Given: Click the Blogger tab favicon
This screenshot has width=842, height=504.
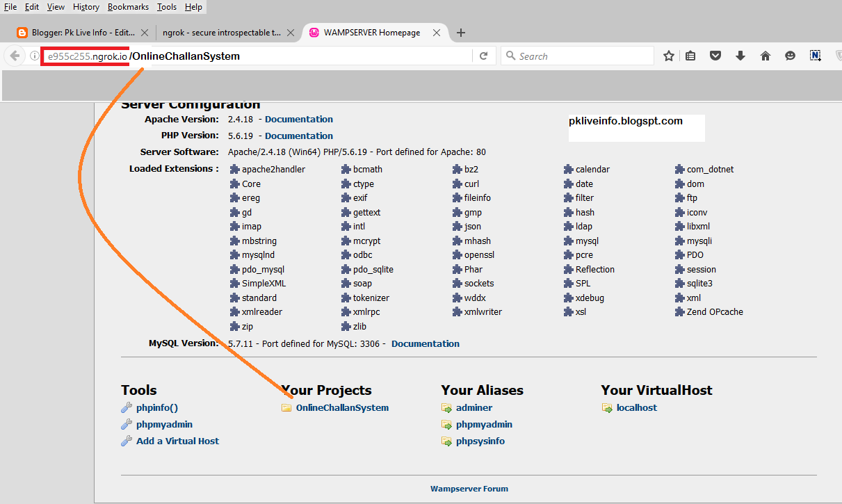Looking at the screenshot, I should (22, 32).
